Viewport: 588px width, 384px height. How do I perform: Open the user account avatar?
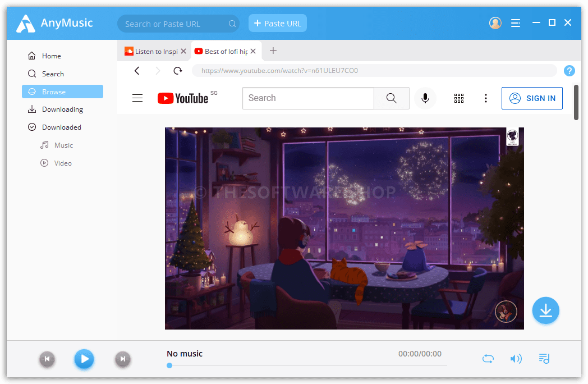[495, 23]
